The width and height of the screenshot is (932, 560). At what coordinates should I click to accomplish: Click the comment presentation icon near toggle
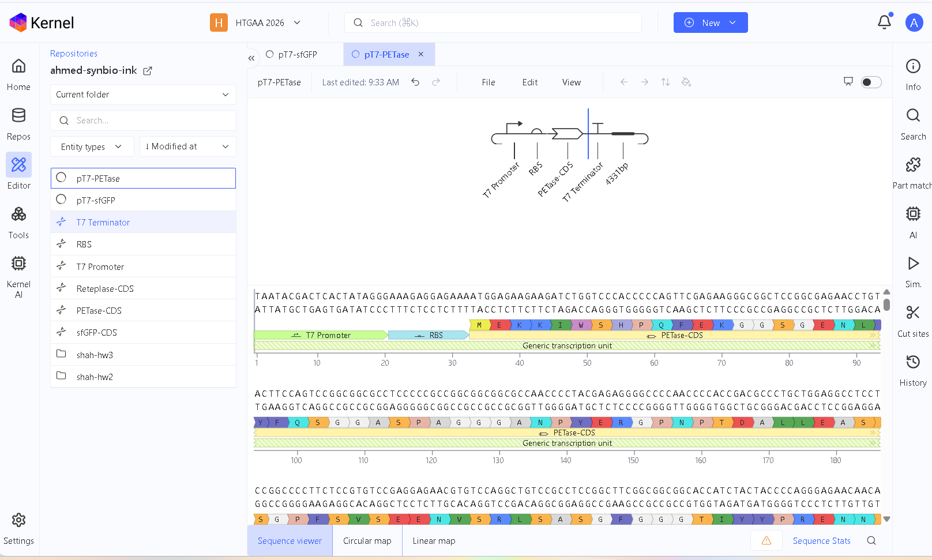click(848, 82)
